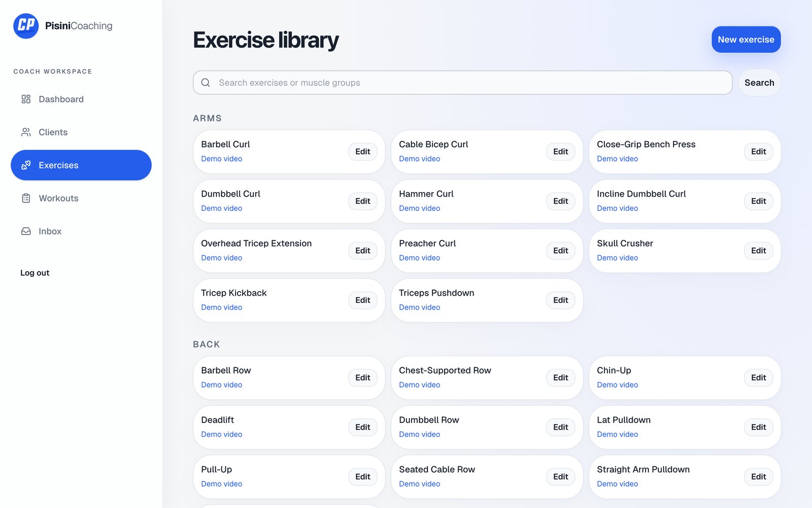This screenshot has height=508, width=812.
Task: Open Hammer Curl demo video link
Action: 420,208
